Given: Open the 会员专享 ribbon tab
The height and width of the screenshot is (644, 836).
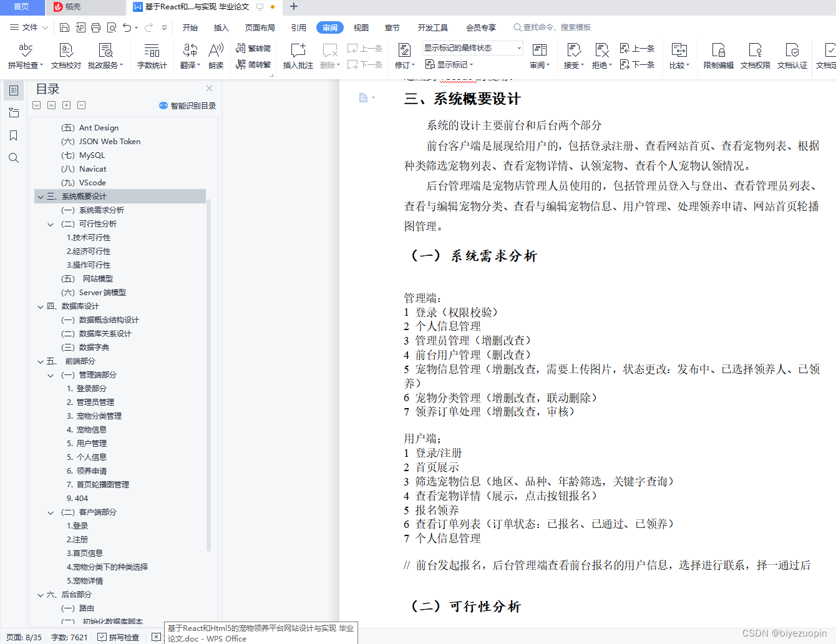Looking at the screenshot, I should [481, 27].
